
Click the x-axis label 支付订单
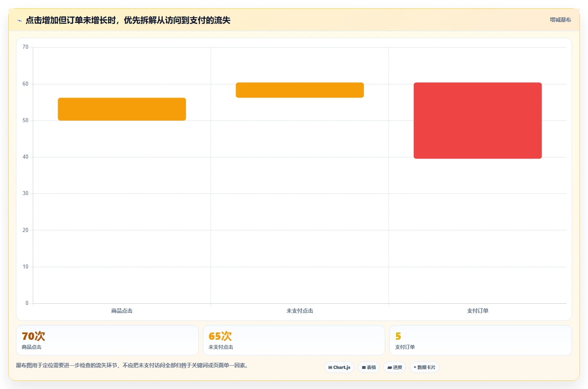tap(477, 311)
